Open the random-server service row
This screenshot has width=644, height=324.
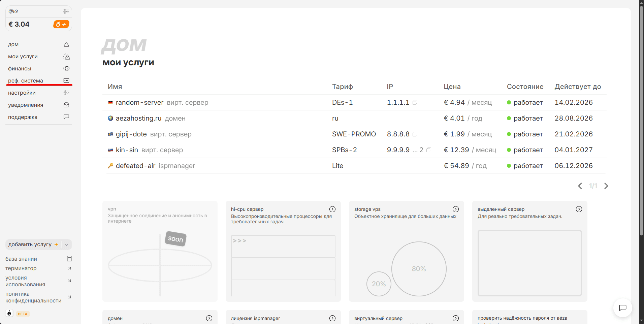[x=139, y=102]
